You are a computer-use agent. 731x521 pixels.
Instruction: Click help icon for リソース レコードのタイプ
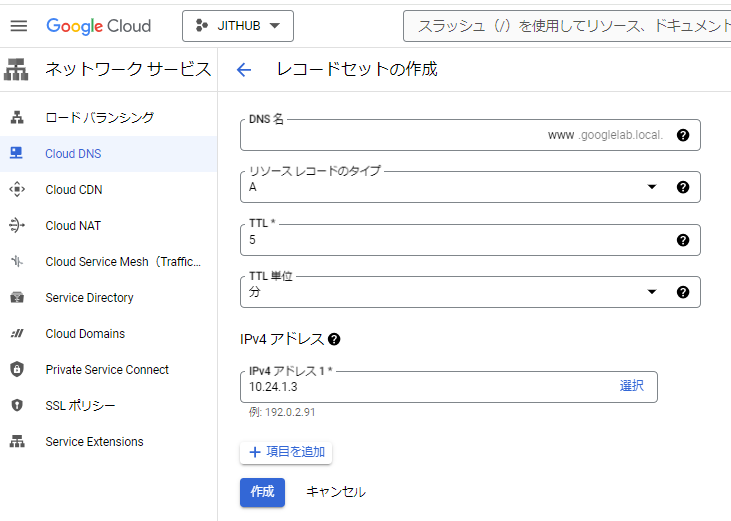pyautogui.click(x=683, y=187)
